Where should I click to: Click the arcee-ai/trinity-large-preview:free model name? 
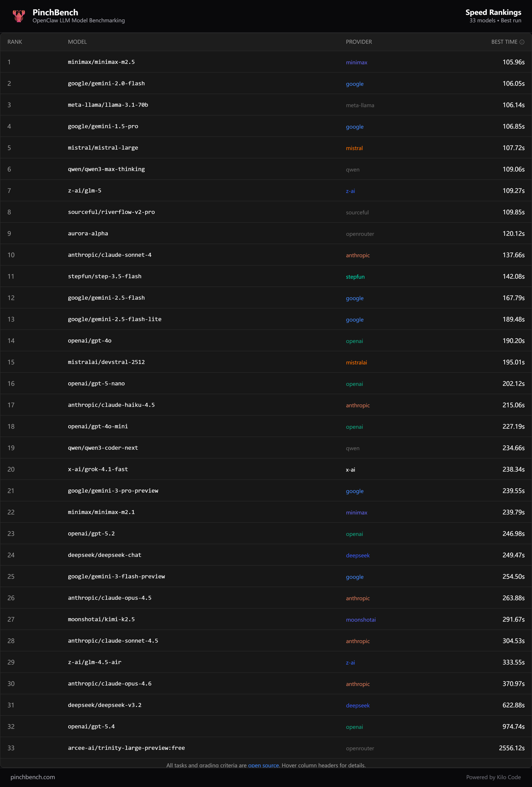click(126, 748)
